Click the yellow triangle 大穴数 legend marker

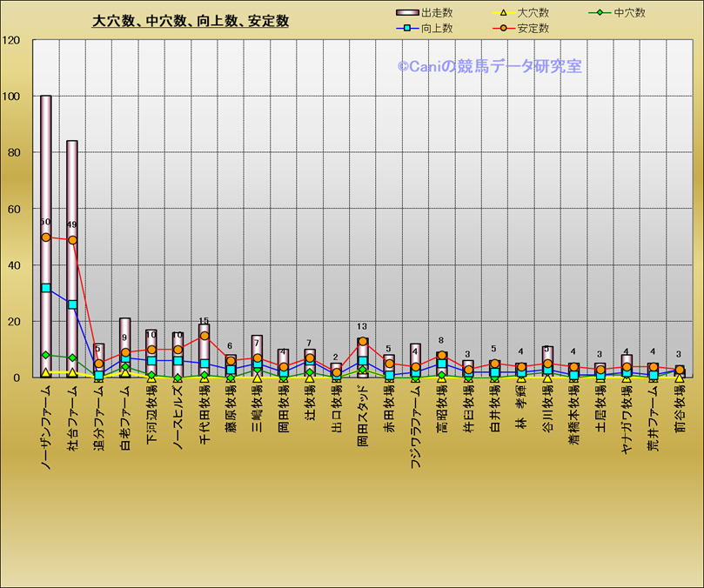pos(503,13)
